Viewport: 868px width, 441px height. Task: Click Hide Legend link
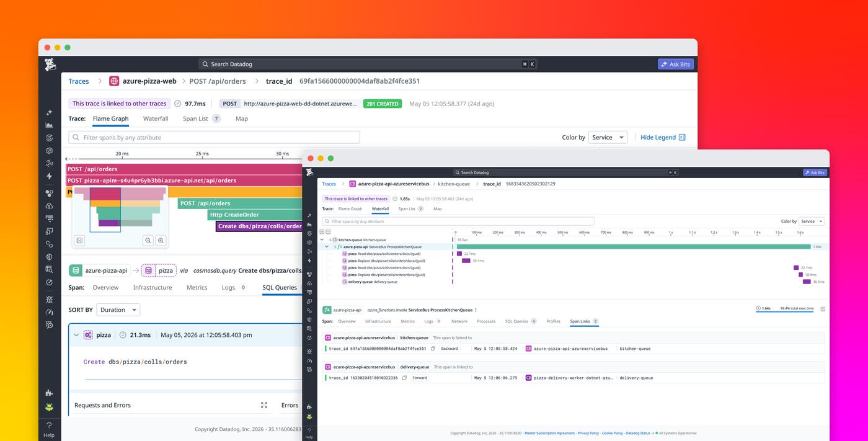[x=663, y=138]
